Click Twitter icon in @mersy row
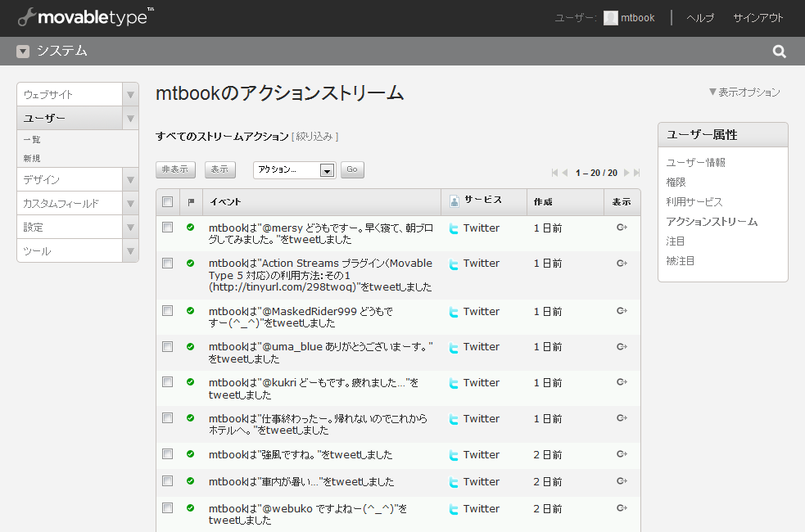805x532 pixels. (x=454, y=229)
